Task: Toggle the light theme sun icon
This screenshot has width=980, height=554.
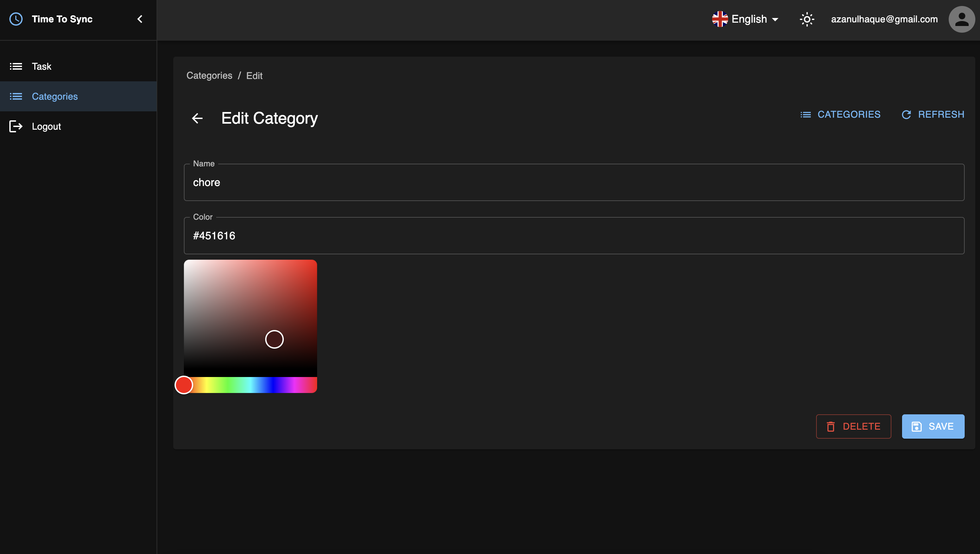Action: (806, 19)
